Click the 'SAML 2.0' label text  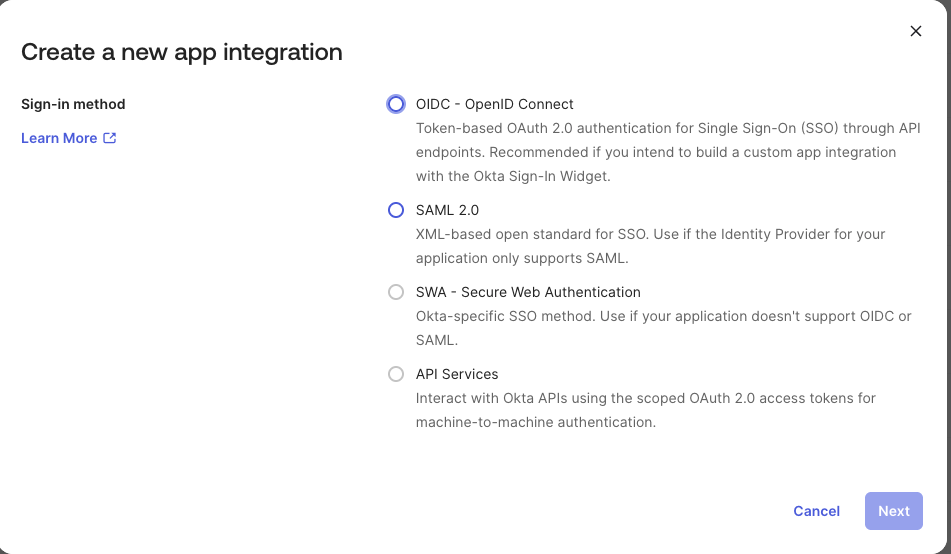pyautogui.click(x=447, y=210)
